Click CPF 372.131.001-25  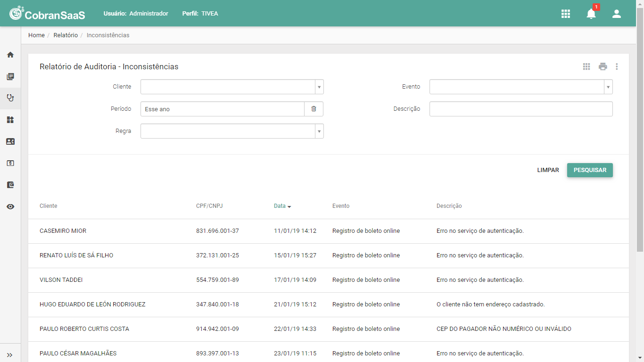(x=217, y=255)
